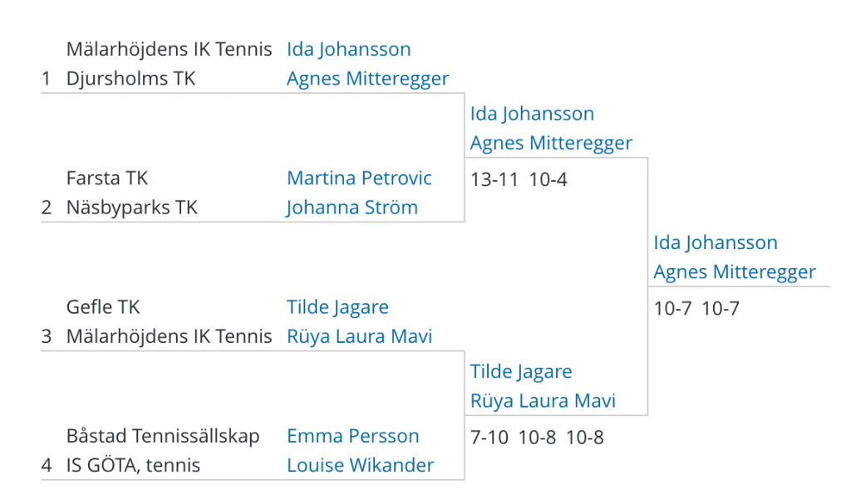Click the Gefle TK club name
Screen dimensions: 851x504
tap(102, 307)
